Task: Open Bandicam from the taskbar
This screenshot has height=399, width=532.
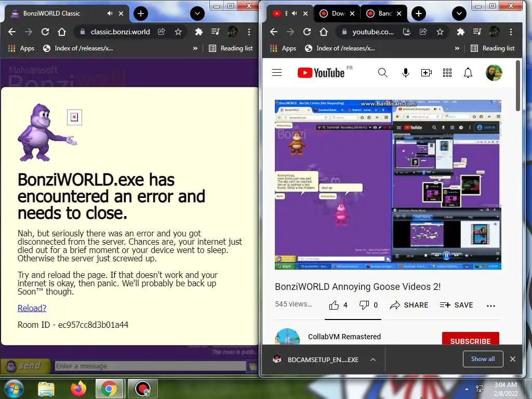Action: pyautogui.click(x=143, y=389)
